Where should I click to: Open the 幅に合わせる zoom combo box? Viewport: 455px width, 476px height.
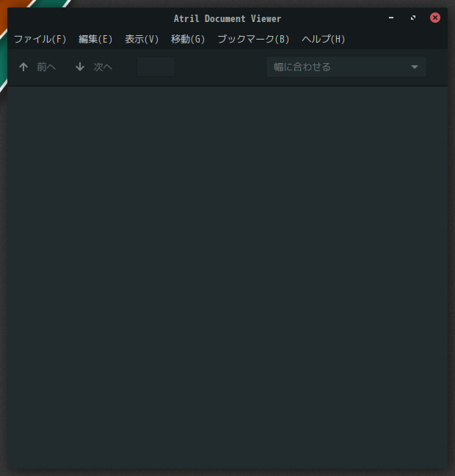pos(346,67)
